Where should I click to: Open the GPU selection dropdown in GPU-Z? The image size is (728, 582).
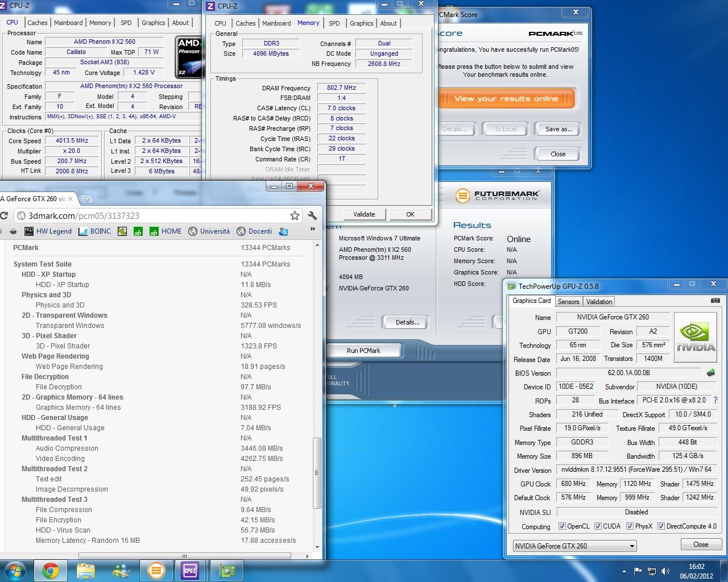574,546
